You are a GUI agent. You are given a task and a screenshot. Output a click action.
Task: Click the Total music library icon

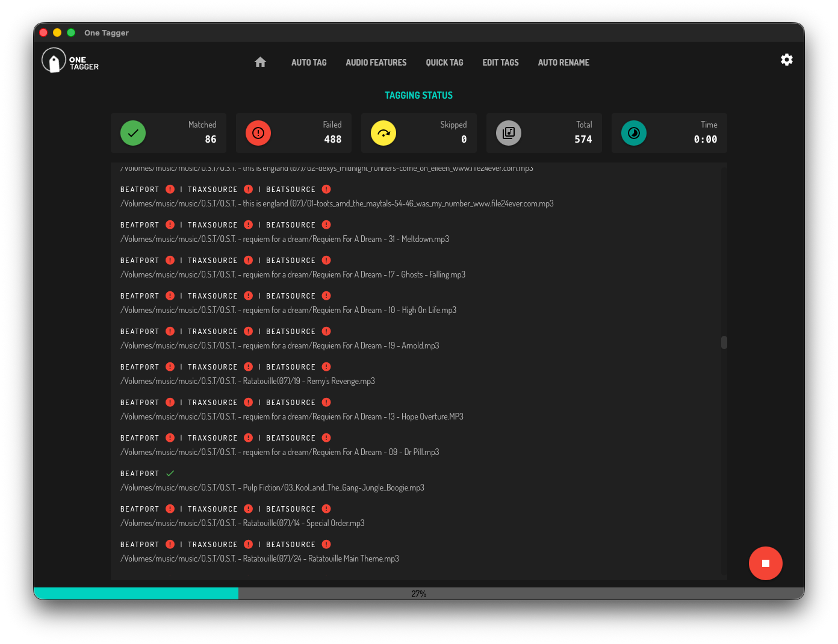pos(509,133)
